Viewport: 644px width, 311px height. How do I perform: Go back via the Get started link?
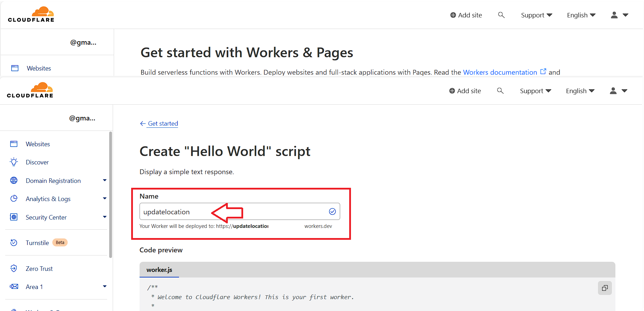(163, 124)
